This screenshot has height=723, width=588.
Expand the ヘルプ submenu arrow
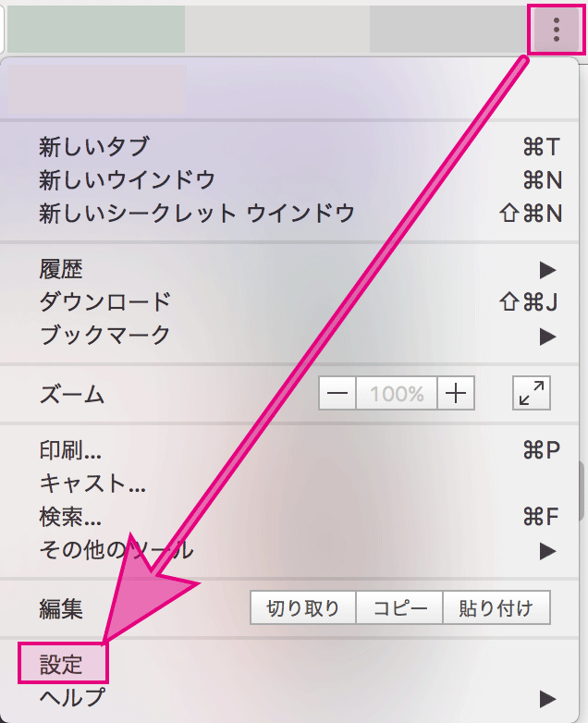pos(547,699)
